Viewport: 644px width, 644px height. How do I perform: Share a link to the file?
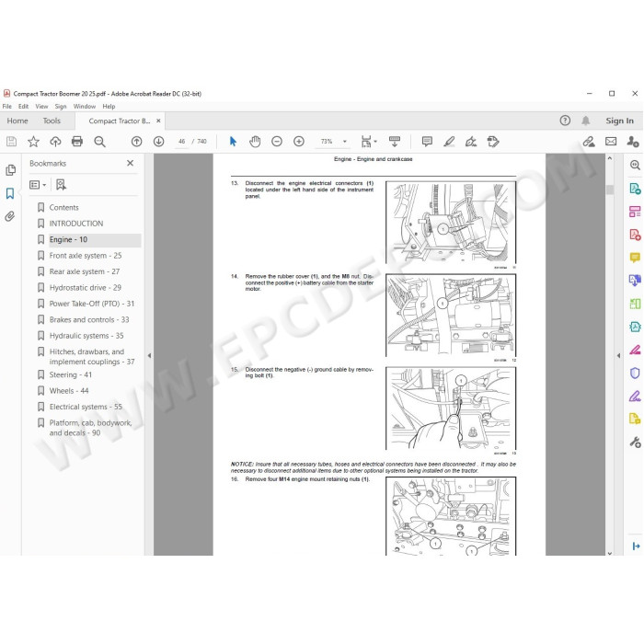tap(589, 142)
